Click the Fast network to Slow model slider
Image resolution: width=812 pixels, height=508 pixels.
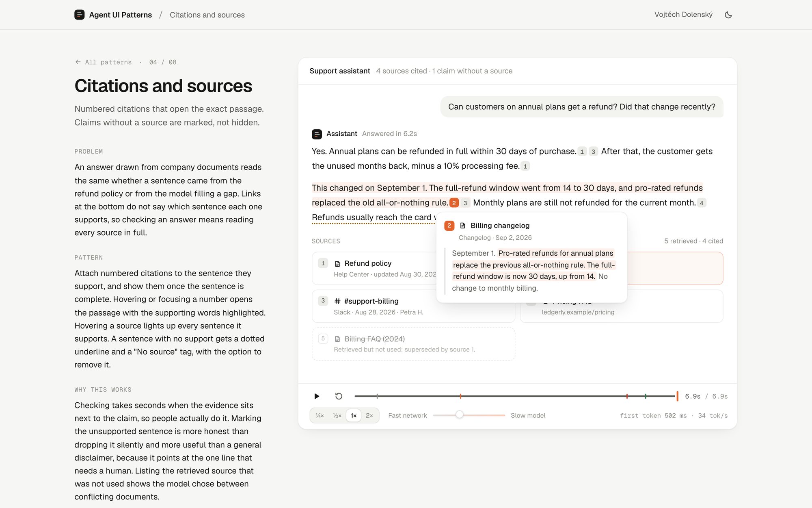[469, 415]
